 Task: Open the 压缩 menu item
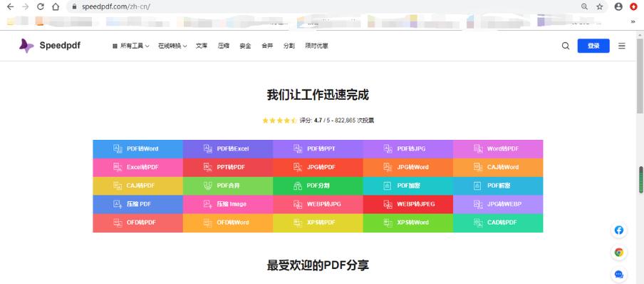pos(224,46)
